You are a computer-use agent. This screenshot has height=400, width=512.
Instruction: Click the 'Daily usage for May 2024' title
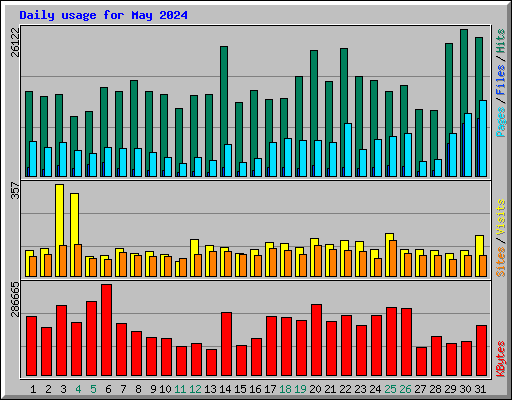pos(103,15)
